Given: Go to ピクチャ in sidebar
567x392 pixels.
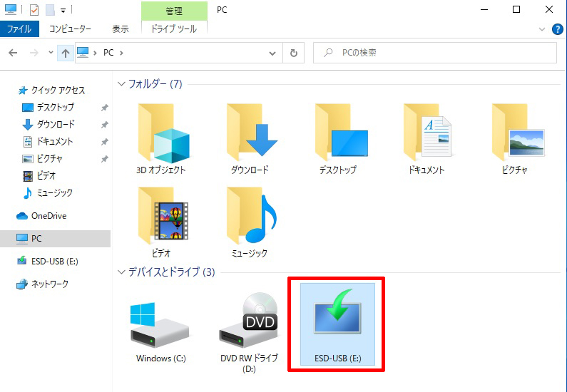Looking at the screenshot, I should click(x=49, y=158).
